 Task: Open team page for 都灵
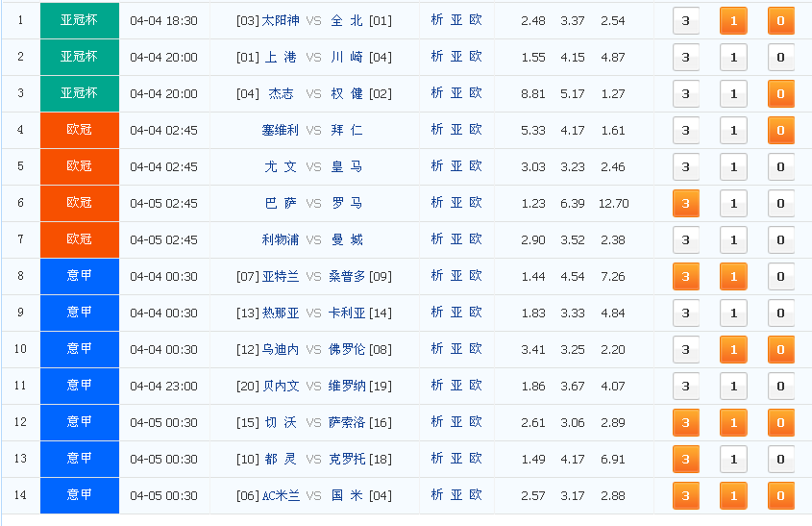tap(281, 459)
